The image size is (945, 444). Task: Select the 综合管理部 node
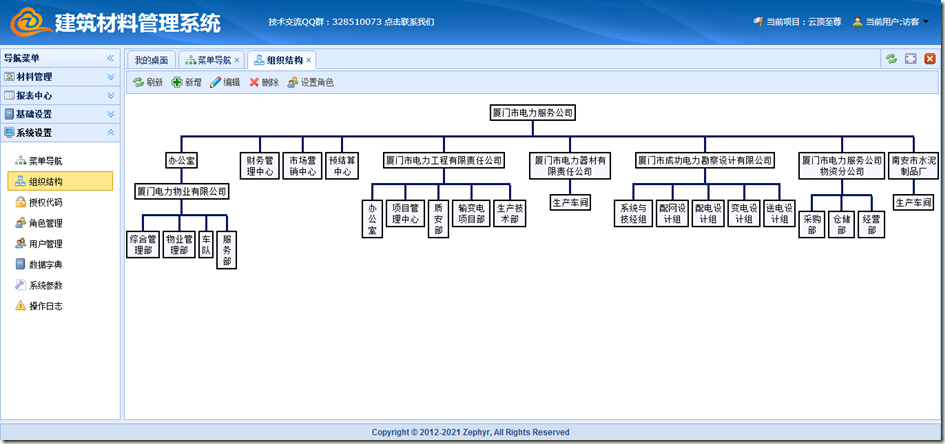pos(143,244)
